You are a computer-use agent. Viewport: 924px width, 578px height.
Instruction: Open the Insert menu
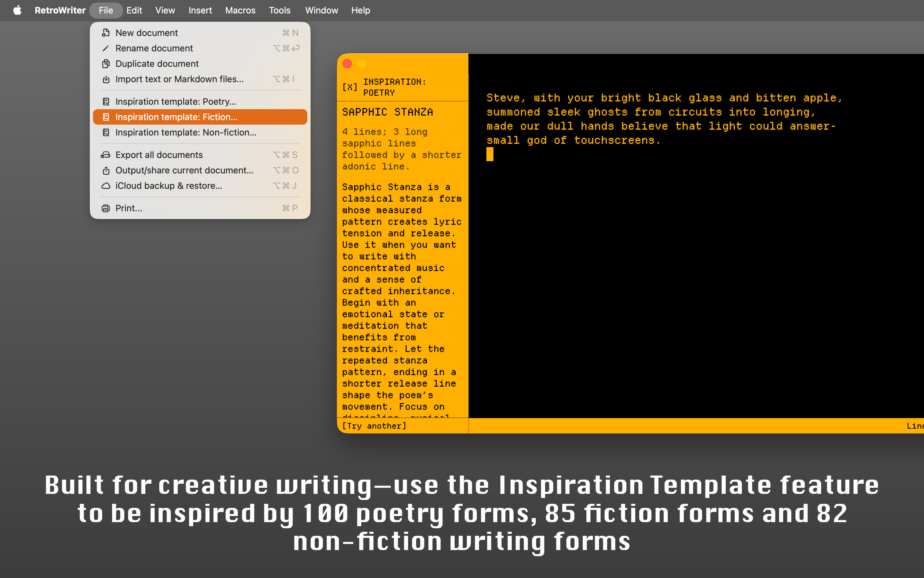pyautogui.click(x=200, y=10)
